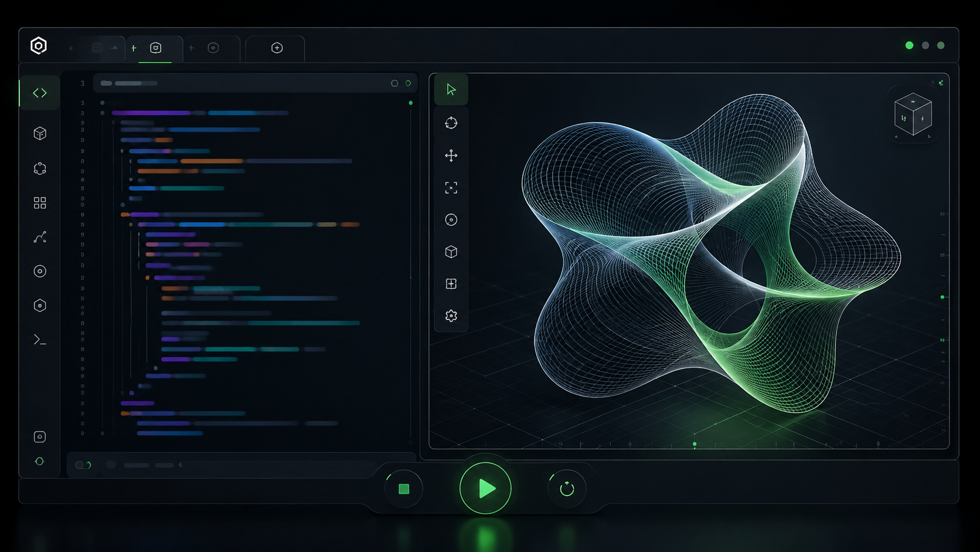Viewport: 980px width, 552px height.
Task: Open the four-squares grid view in the sidebar
Action: (40, 203)
